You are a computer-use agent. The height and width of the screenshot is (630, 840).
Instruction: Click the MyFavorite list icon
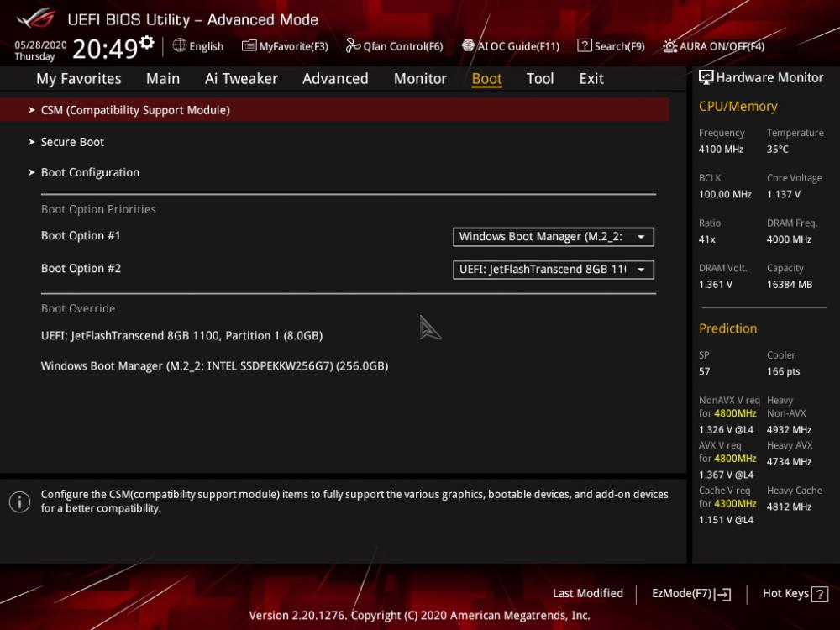coord(249,45)
